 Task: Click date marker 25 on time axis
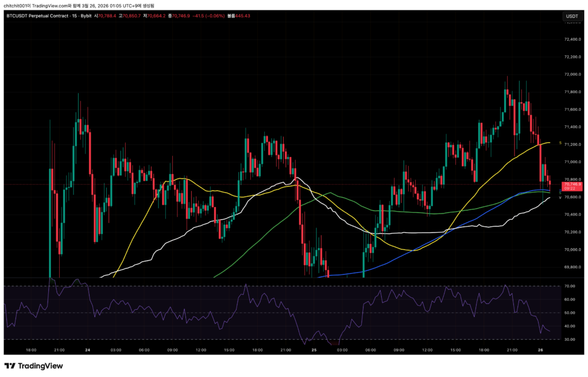coord(314,349)
